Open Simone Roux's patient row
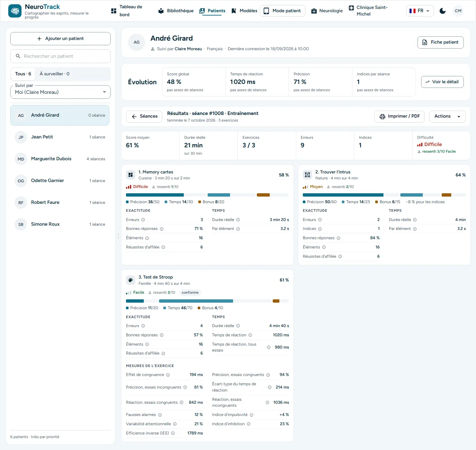The image size is (476, 450). click(x=60, y=224)
